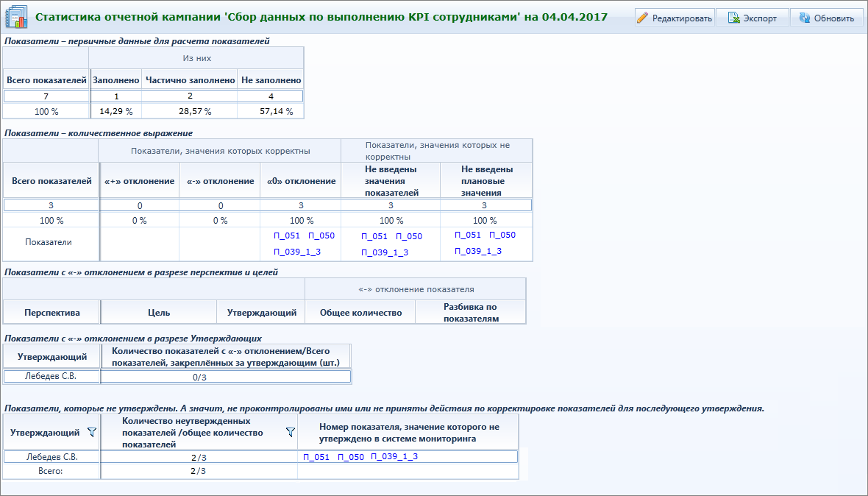The width and height of the screenshot is (868, 496).
Task: Click the report title 'Статистика отчетной кампании'
Action: (x=321, y=17)
